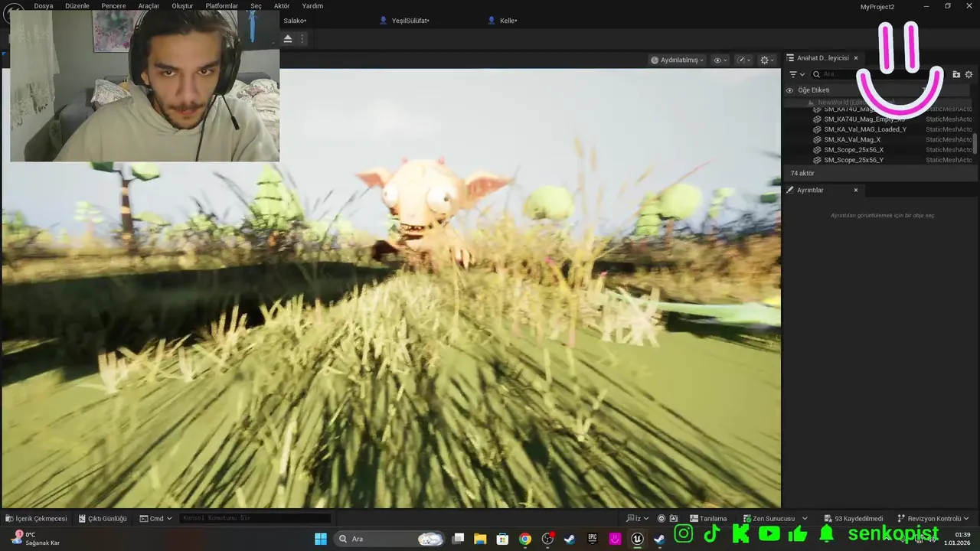The width and height of the screenshot is (980, 551).
Task: Close the Anahat Düzenleyicisi tab
Action: coord(856,58)
